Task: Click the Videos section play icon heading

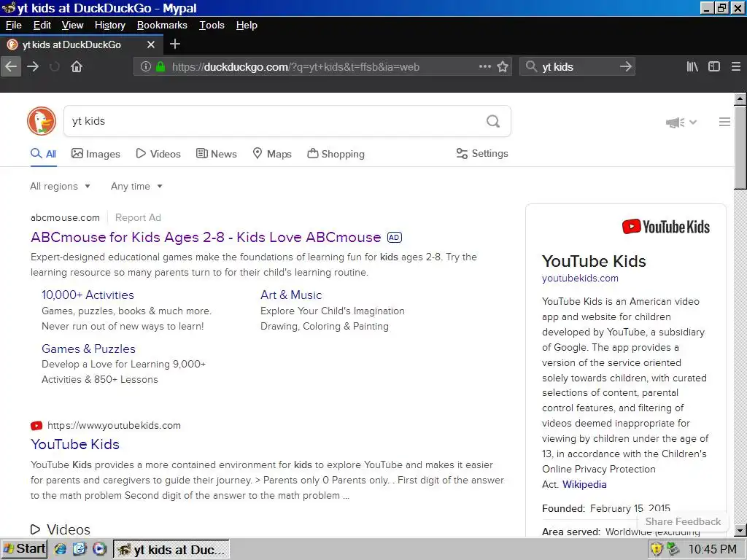Action: click(x=35, y=529)
